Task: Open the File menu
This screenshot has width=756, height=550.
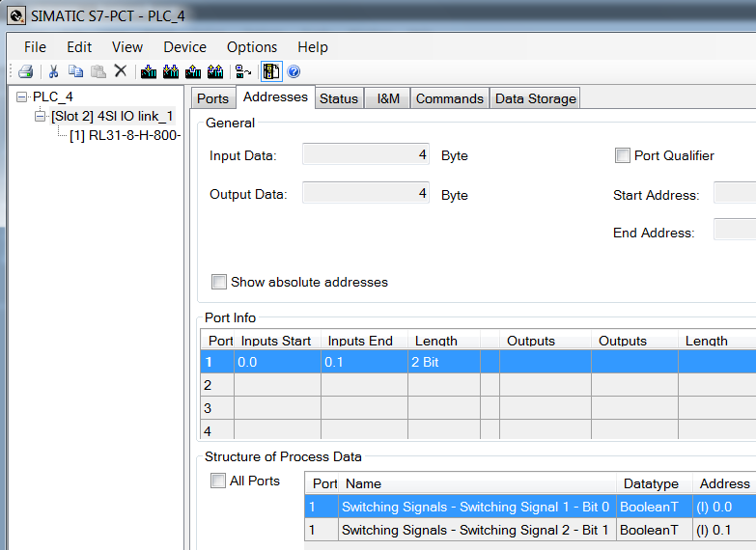Action: pos(35,47)
